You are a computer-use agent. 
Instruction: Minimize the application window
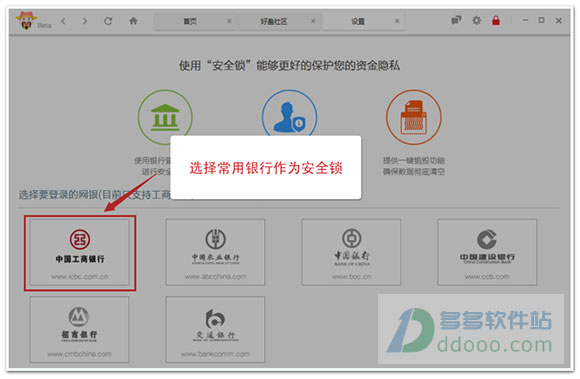[525, 20]
